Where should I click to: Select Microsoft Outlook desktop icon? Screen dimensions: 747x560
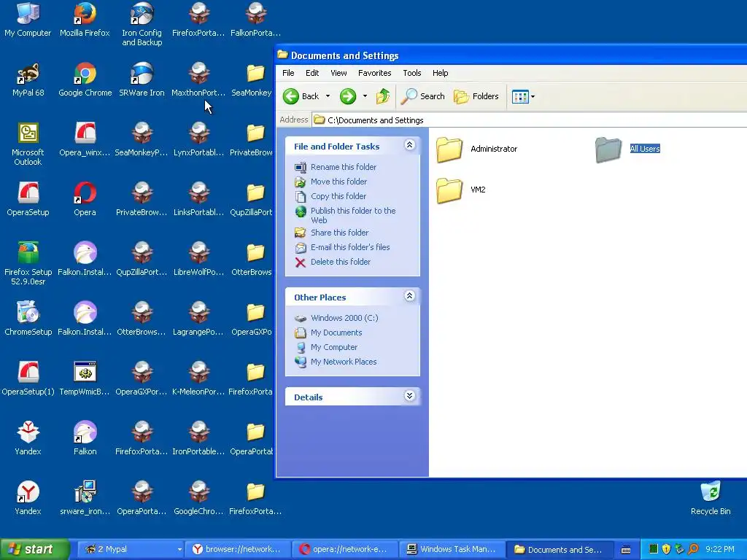click(28, 144)
